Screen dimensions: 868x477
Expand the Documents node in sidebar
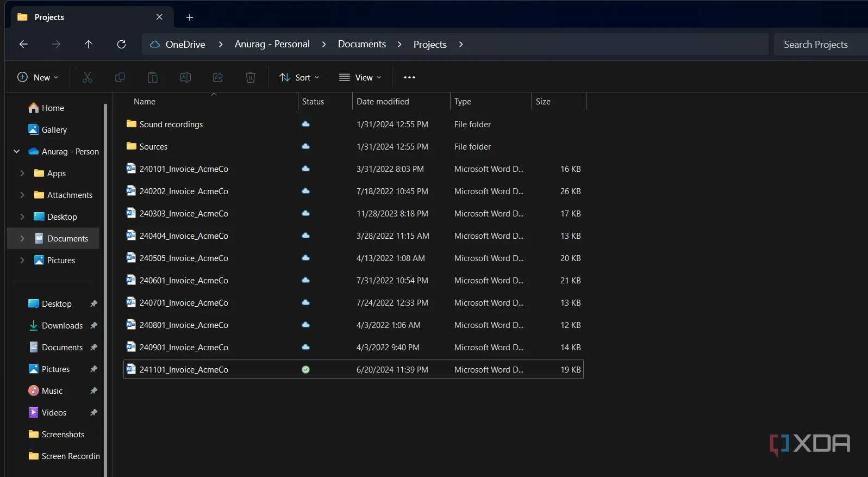(22, 238)
